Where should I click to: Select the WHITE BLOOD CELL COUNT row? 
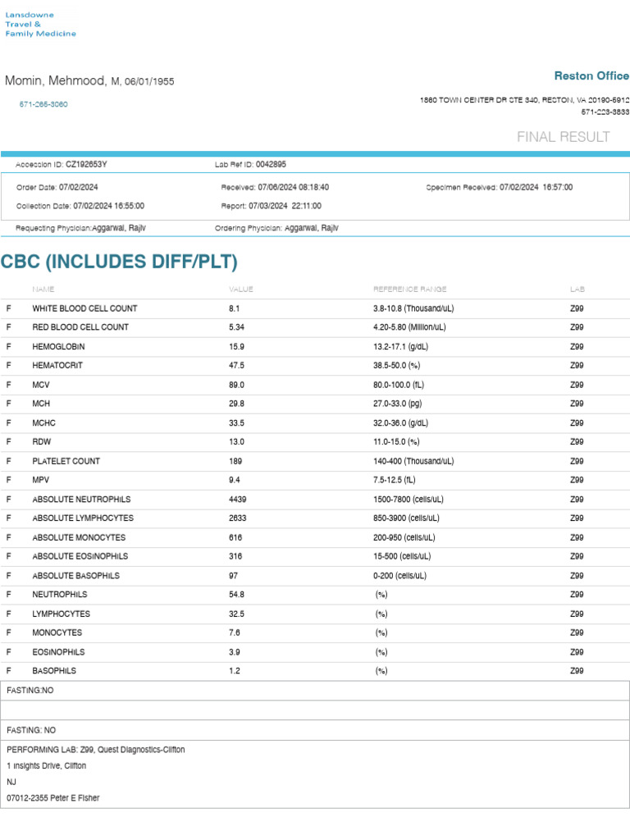315,308
